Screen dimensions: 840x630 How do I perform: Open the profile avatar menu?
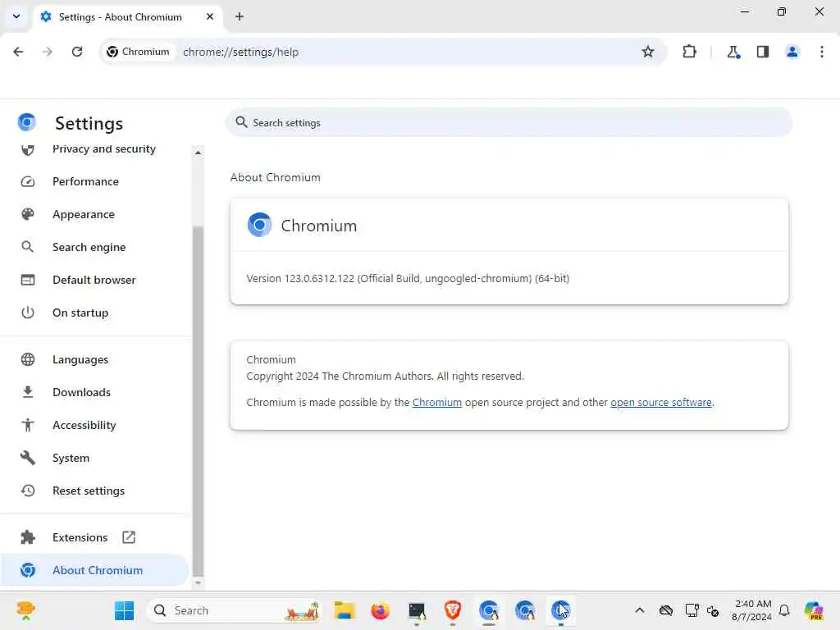click(792, 52)
